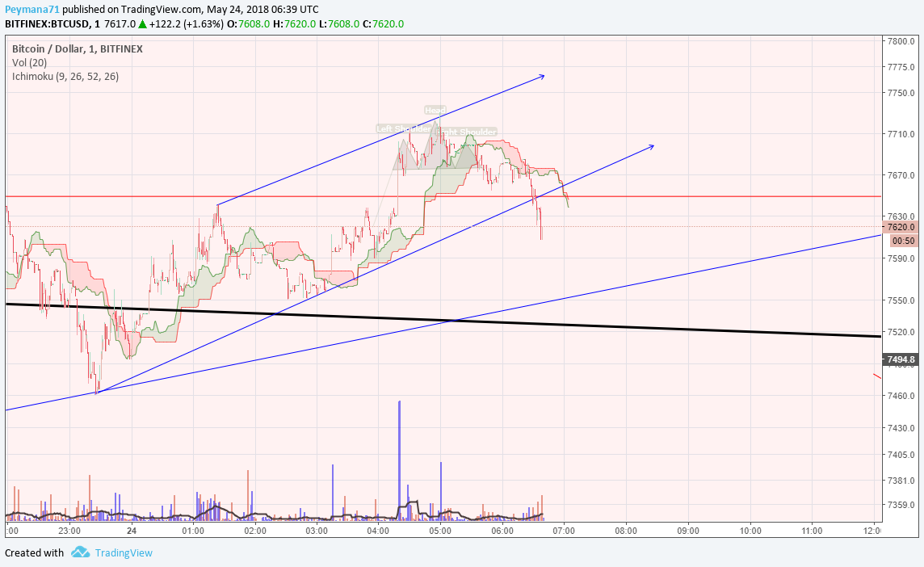Click the 7430.0 price axis label

click(901, 429)
